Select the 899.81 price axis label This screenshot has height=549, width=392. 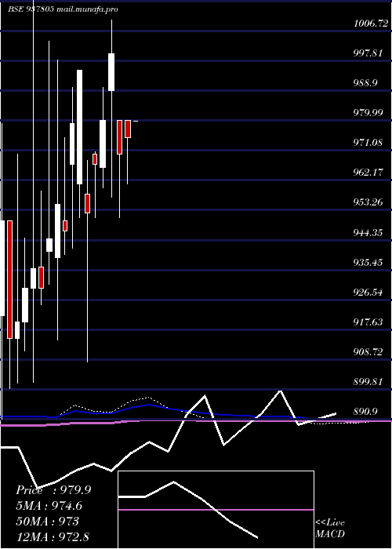click(368, 381)
